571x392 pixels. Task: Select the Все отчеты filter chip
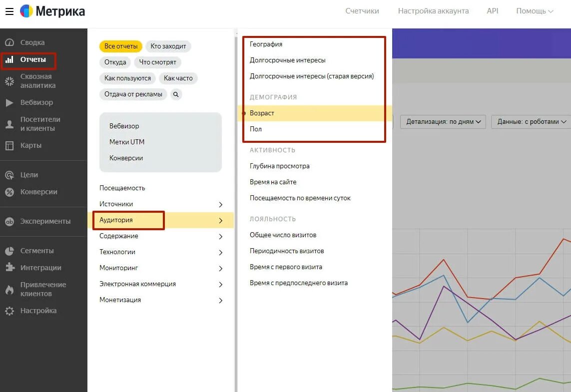coord(121,46)
